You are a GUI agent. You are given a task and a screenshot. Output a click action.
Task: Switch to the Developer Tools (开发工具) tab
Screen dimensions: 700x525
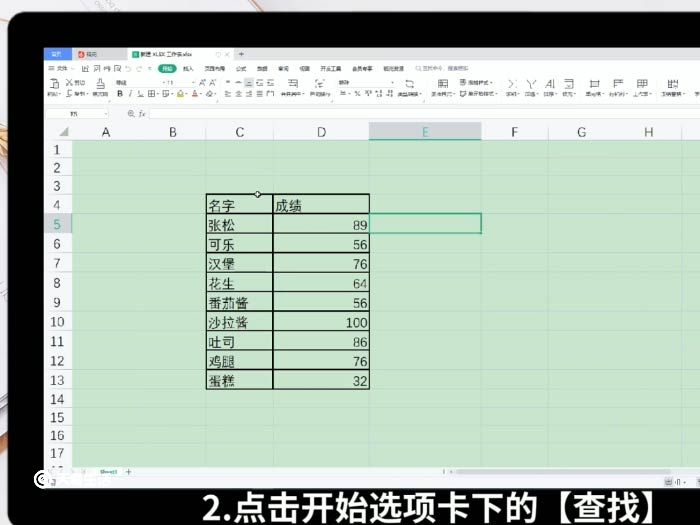tap(331, 68)
